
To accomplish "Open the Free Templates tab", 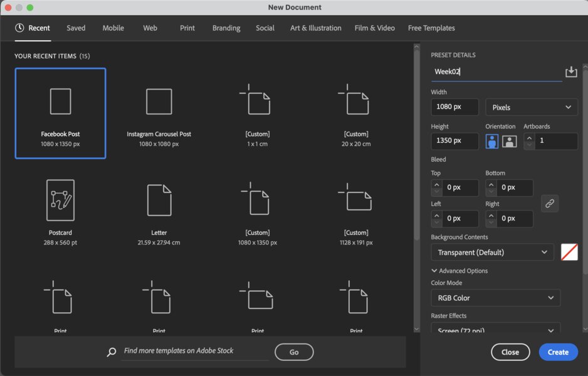I will 431,28.
